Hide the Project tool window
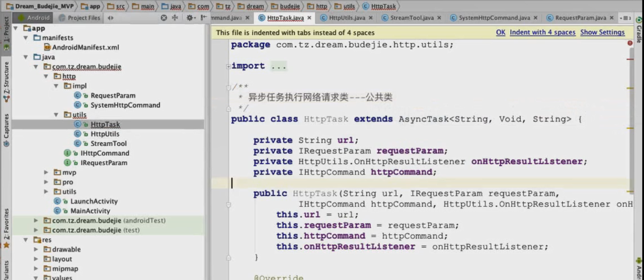This screenshot has width=644, height=280. [x=202, y=18]
